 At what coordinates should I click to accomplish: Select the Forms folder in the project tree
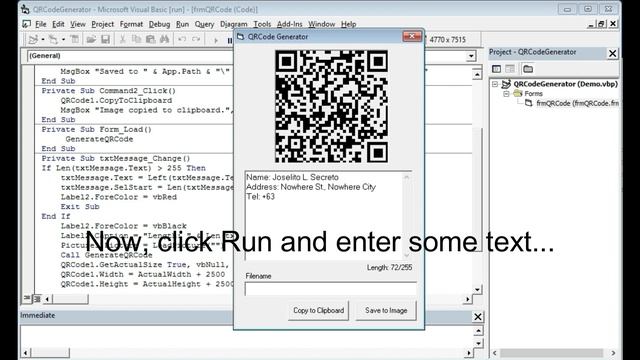tap(533, 94)
